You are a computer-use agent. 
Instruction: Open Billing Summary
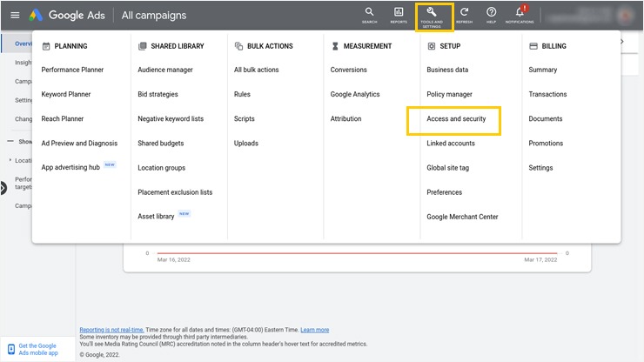[542, 70]
